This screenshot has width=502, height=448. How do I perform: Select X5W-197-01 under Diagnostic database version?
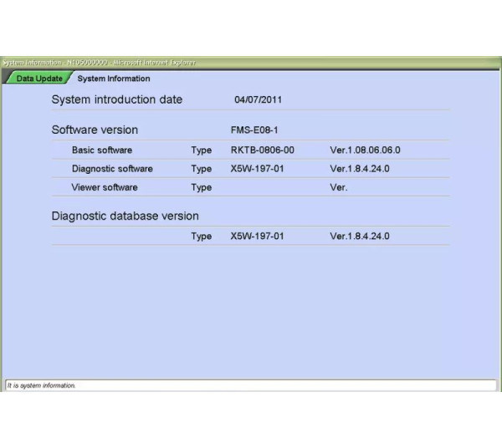coord(257,237)
